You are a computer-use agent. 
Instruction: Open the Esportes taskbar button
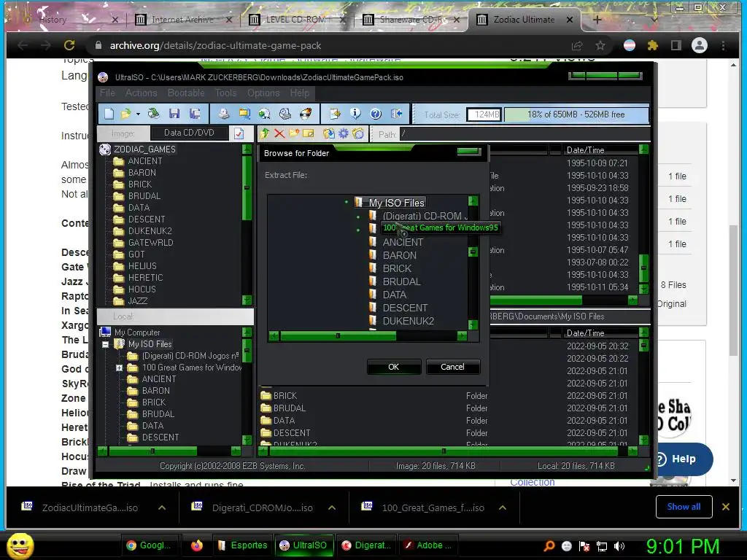[243, 545]
